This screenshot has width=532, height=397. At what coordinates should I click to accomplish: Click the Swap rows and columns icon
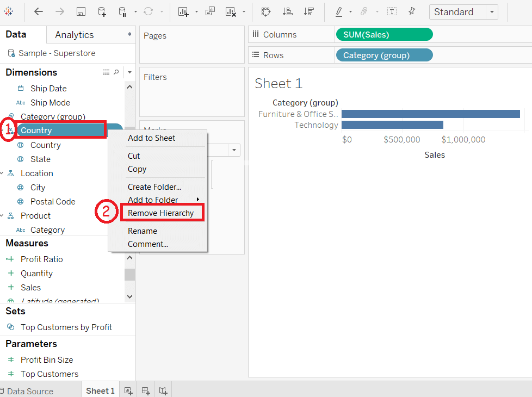click(265, 12)
